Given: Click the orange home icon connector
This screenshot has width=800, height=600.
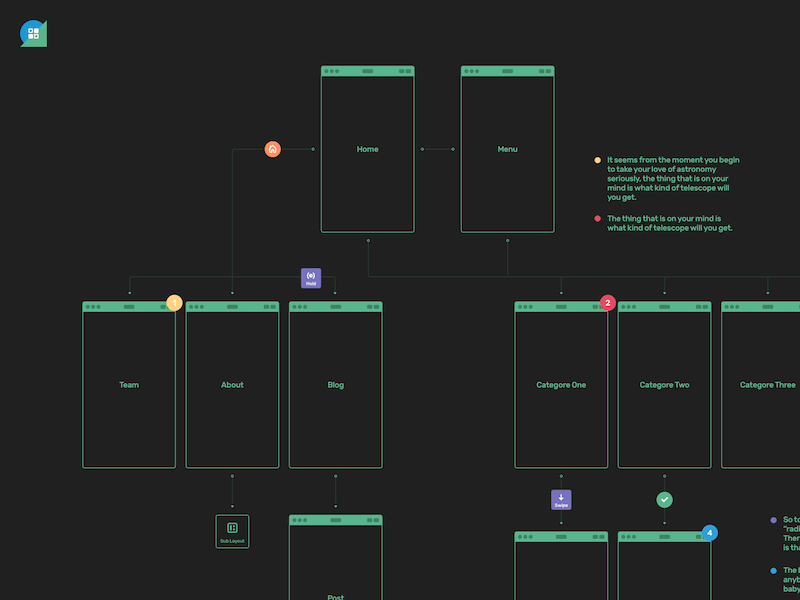Looking at the screenshot, I should [272, 149].
